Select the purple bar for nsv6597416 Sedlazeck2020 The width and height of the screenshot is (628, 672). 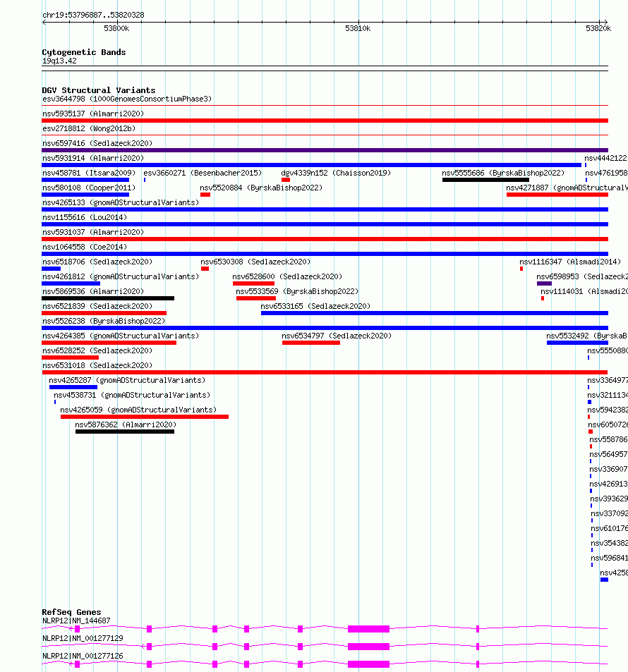pos(325,150)
